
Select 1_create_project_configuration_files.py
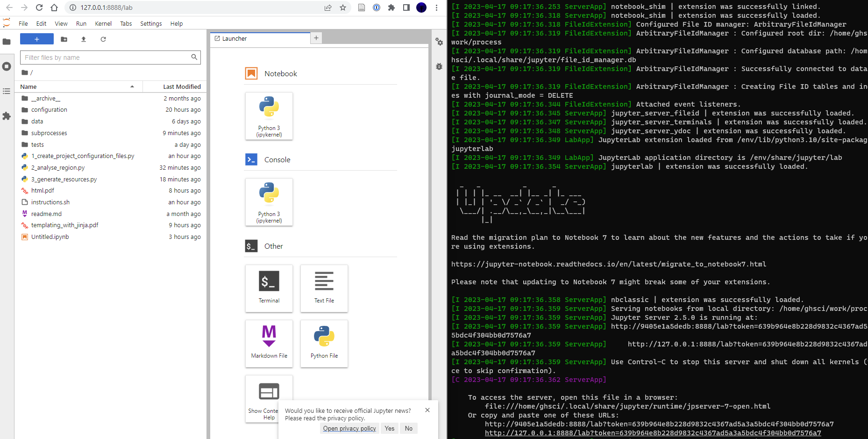(x=111, y=156)
